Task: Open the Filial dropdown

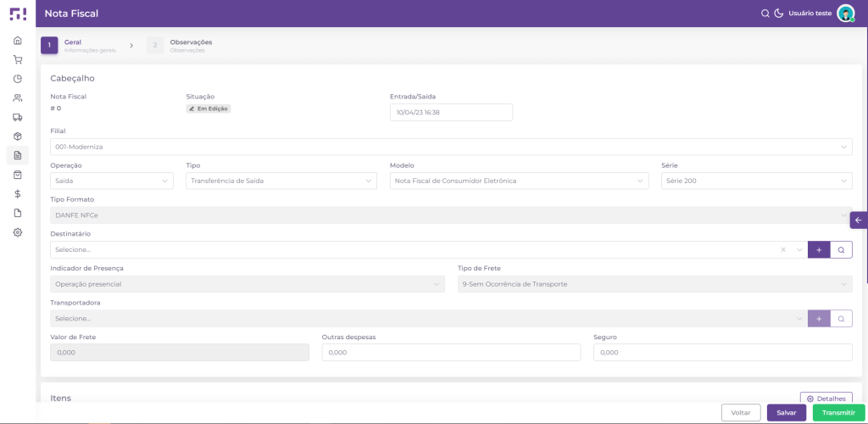Action: pos(451,147)
